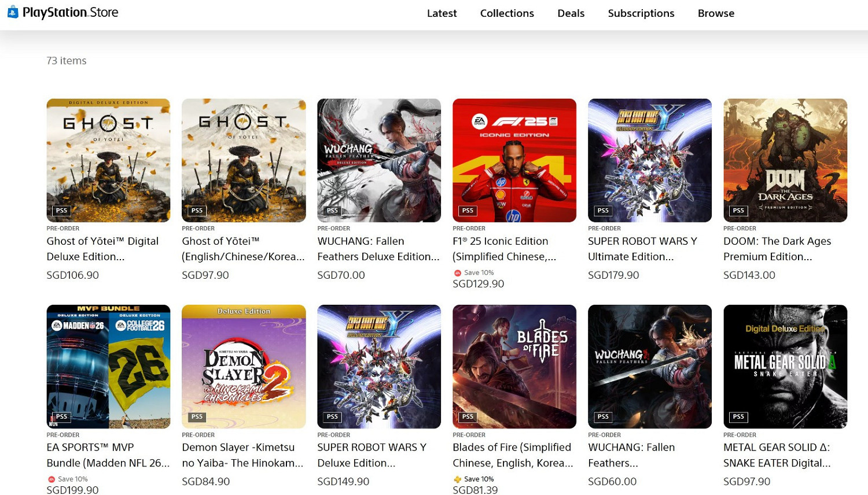
Task: Click the standard Ghost of Yōtei cover image
Action: tap(244, 160)
